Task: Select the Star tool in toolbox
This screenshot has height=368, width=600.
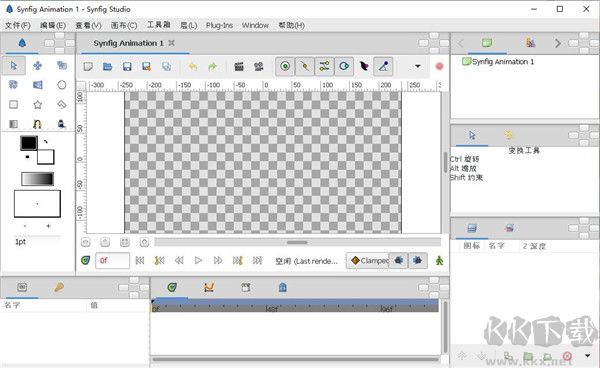Action: [38, 104]
